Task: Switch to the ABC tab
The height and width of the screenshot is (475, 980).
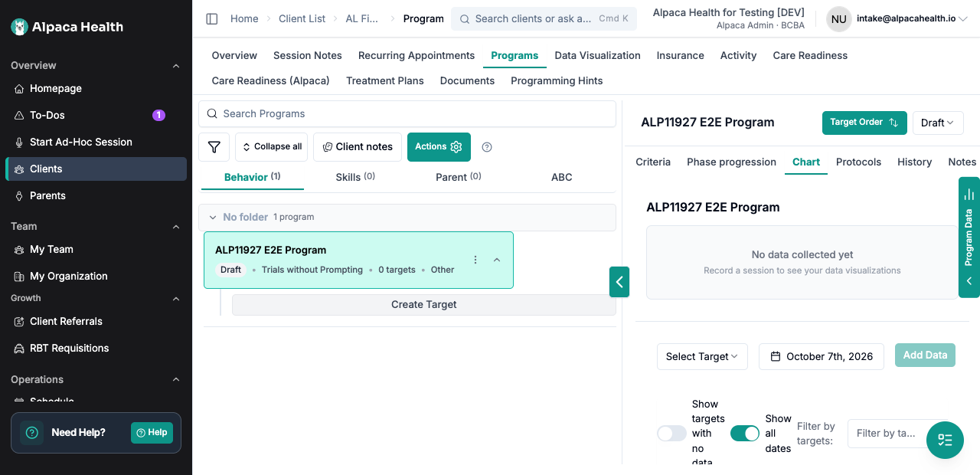Action: pos(562,177)
